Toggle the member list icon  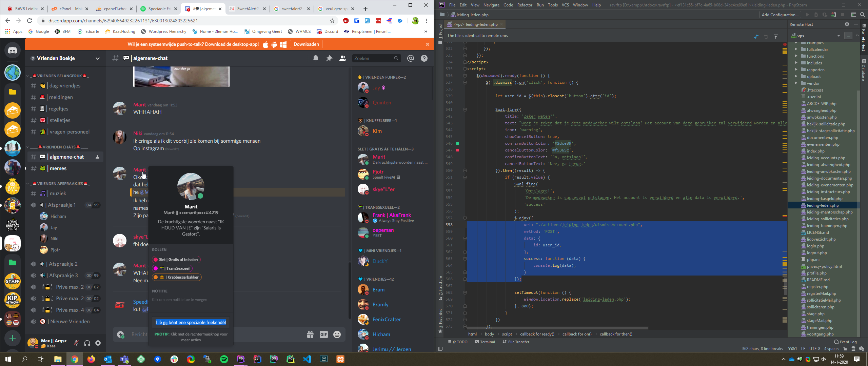[342, 58]
